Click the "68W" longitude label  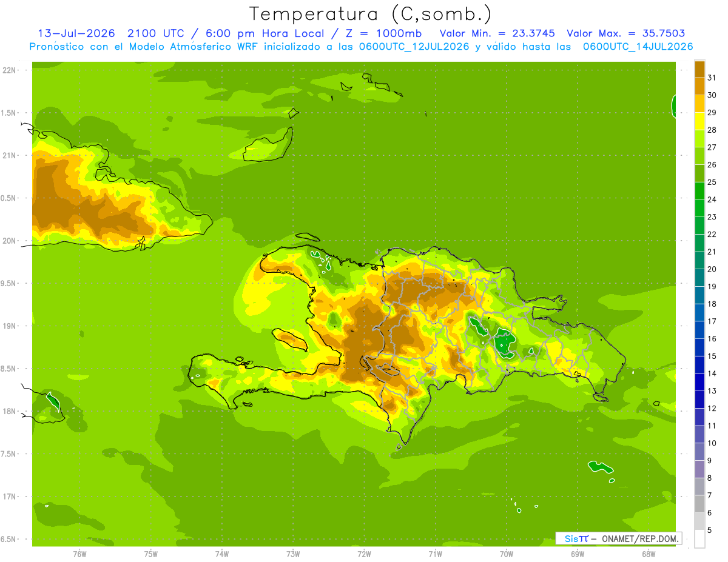(x=649, y=554)
